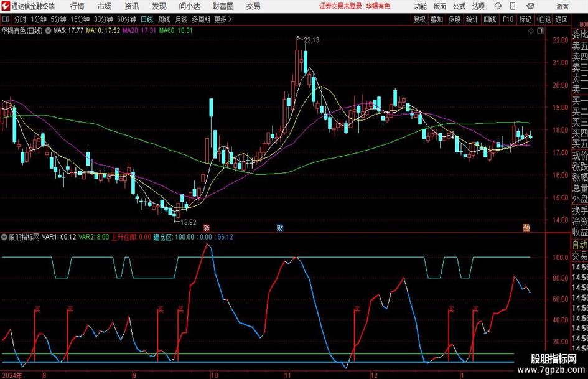The height and width of the screenshot is (379, 588).
Task: Click the 华锡有色(日线) chart title
Action: pos(22,30)
